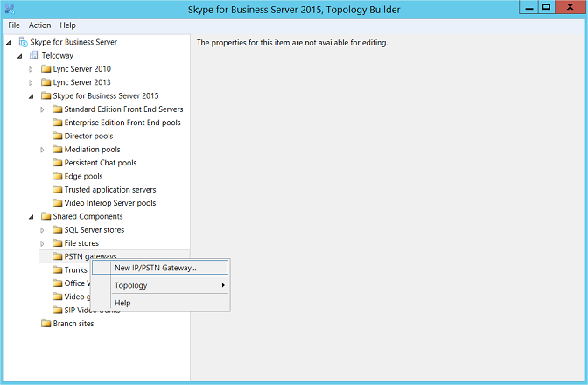Image resolution: width=588 pixels, height=385 pixels.
Task: Expand the File stores node
Action: click(x=43, y=243)
